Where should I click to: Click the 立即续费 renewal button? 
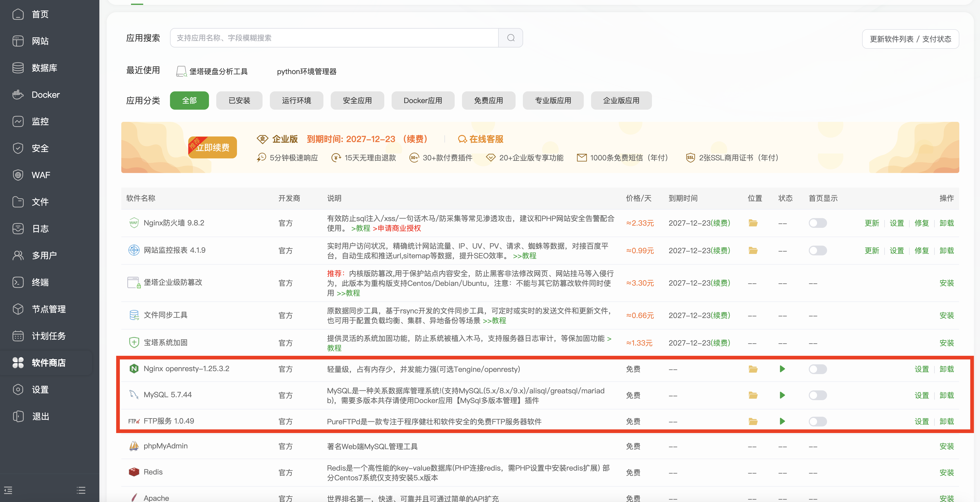coord(212,147)
